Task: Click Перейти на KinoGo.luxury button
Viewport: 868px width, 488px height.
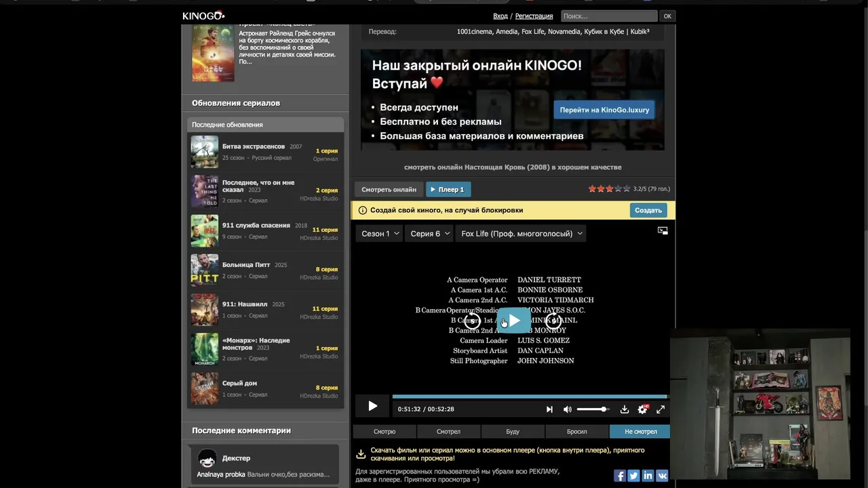Action: pyautogui.click(x=604, y=110)
